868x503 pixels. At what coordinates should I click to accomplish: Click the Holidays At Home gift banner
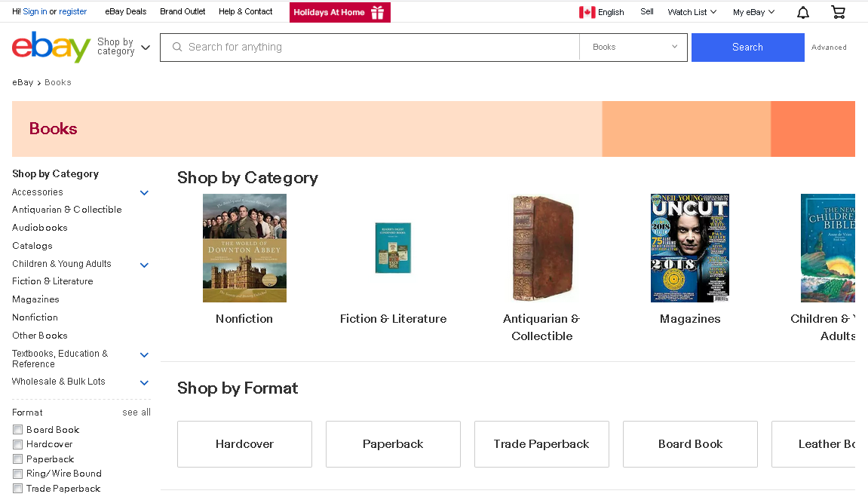coord(339,12)
